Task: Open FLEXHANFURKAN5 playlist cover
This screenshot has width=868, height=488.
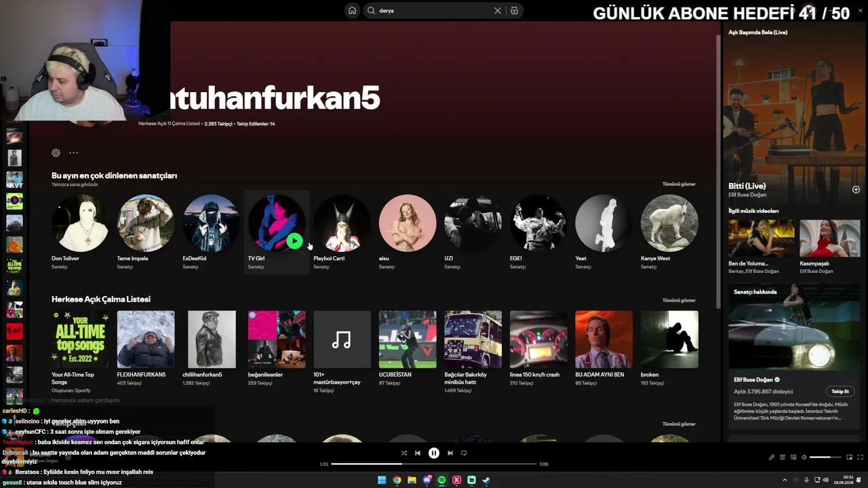Action: pyautogui.click(x=146, y=340)
